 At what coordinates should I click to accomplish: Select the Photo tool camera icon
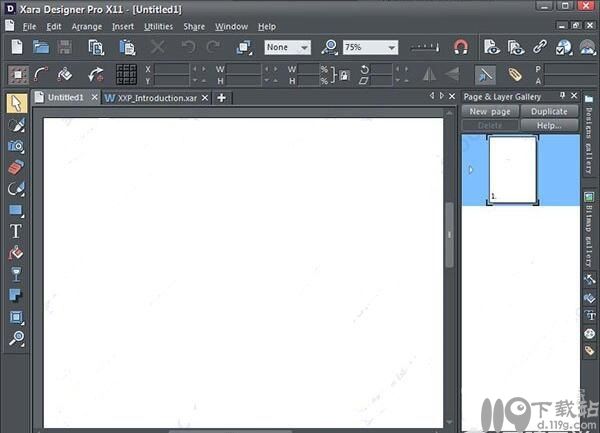tap(16, 146)
